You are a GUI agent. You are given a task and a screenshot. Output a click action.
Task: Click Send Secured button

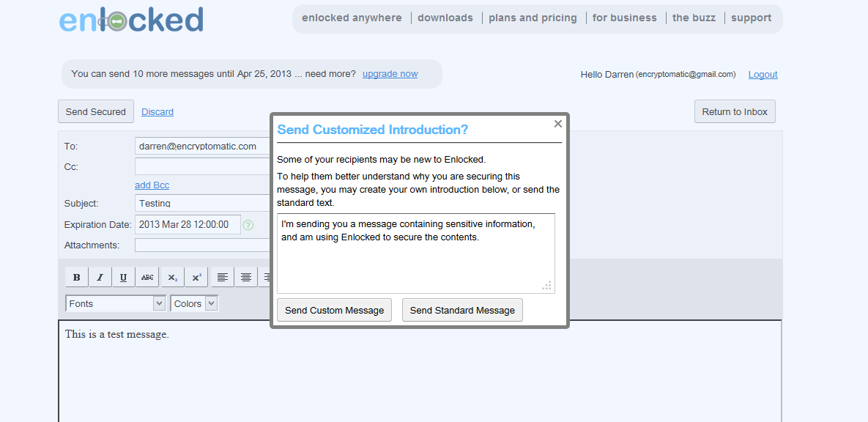pos(96,111)
